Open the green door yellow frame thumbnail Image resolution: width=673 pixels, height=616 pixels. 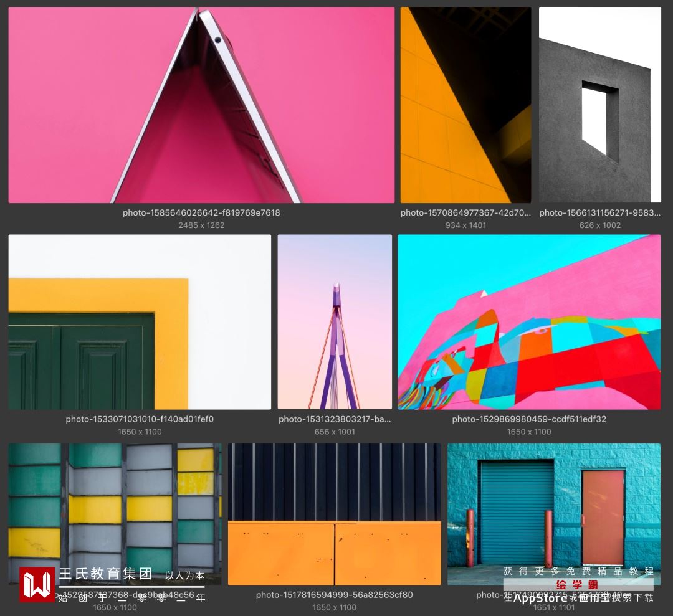pos(140,322)
